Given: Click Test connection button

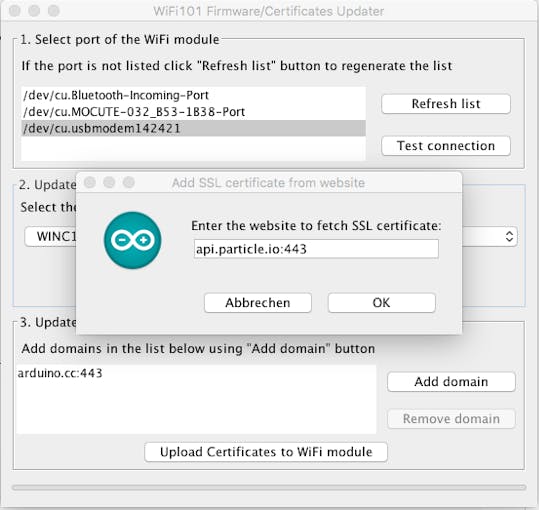Looking at the screenshot, I should [x=446, y=146].
